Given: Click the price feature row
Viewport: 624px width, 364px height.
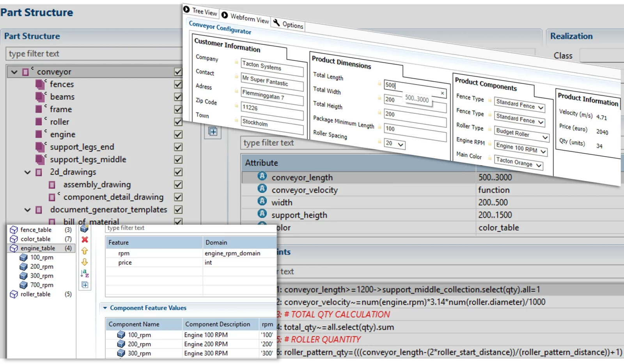Looking at the screenshot, I should click(190, 263).
